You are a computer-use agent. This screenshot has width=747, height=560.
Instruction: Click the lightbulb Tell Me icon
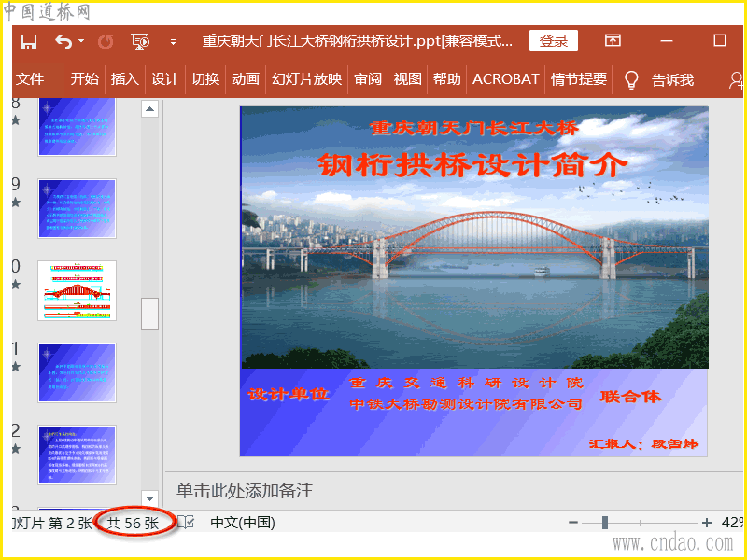(x=631, y=80)
